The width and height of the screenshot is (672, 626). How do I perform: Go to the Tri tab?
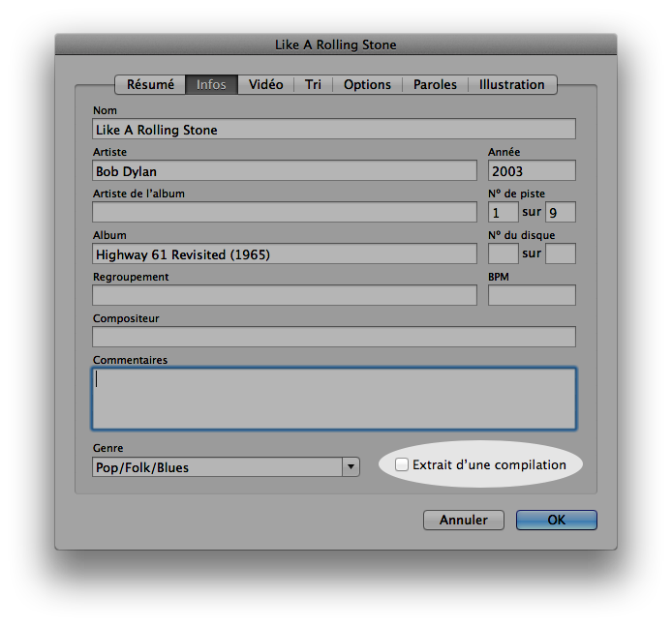pos(313,85)
